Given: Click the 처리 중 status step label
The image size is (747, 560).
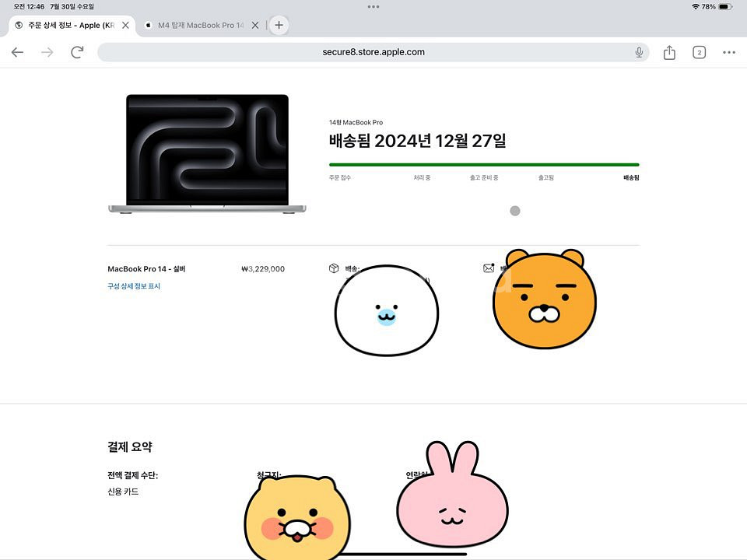Looking at the screenshot, I should pos(422,177).
